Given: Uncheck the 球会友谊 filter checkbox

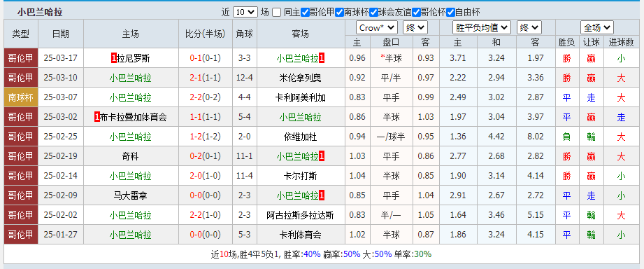Looking at the screenshot, I should click(373, 13).
